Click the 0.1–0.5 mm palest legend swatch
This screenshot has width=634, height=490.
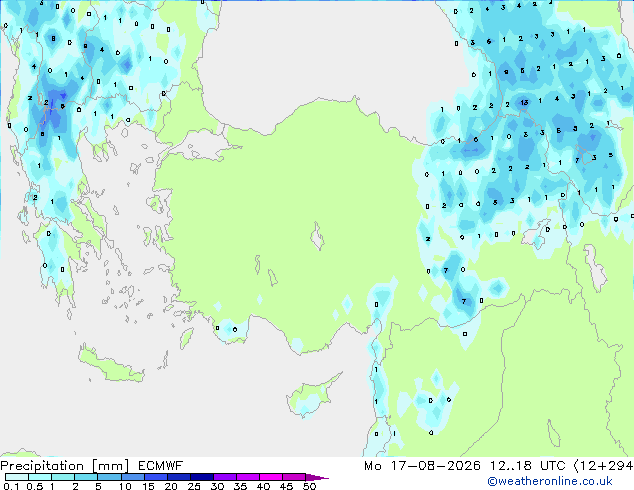click(x=17, y=477)
